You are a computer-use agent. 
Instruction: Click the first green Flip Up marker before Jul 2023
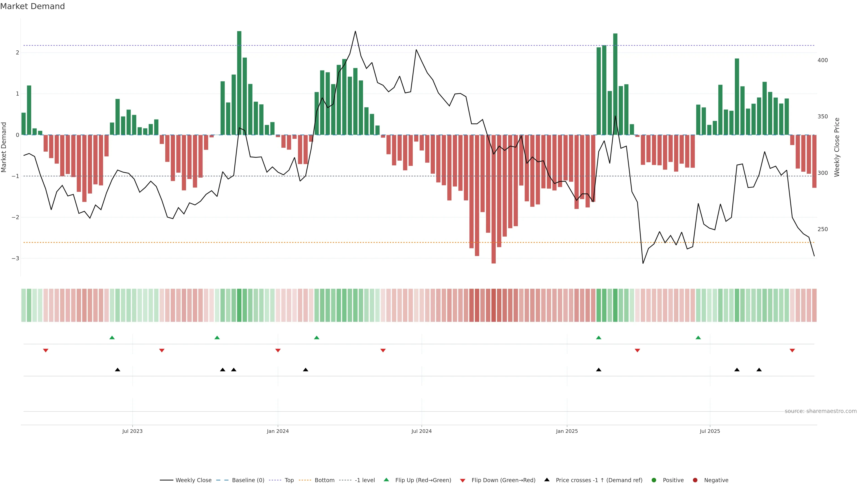click(112, 338)
